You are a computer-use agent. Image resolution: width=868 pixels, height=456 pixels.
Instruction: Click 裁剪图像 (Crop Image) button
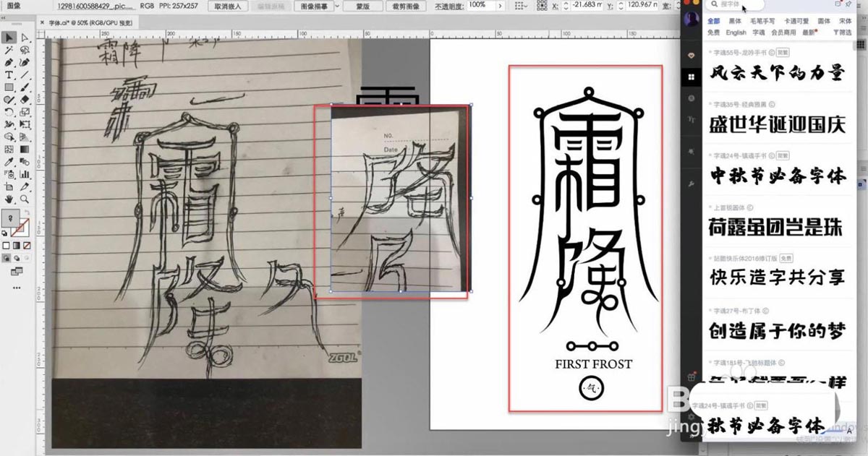pyautogui.click(x=405, y=5)
